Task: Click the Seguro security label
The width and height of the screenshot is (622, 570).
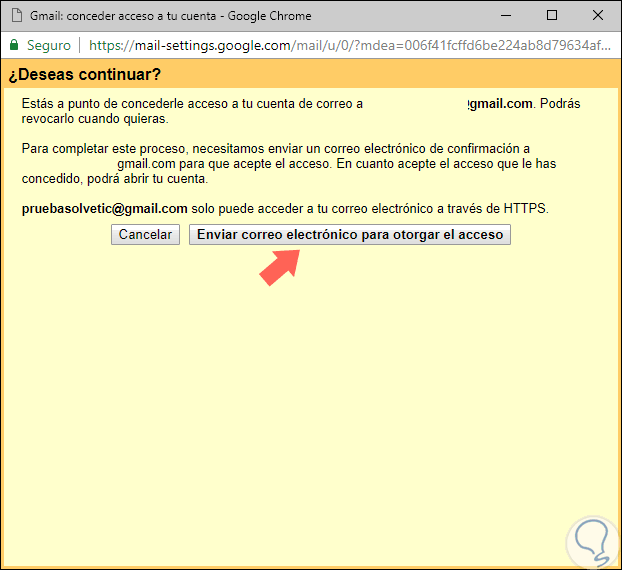Action: pyautogui.click(x=49, y=45)
